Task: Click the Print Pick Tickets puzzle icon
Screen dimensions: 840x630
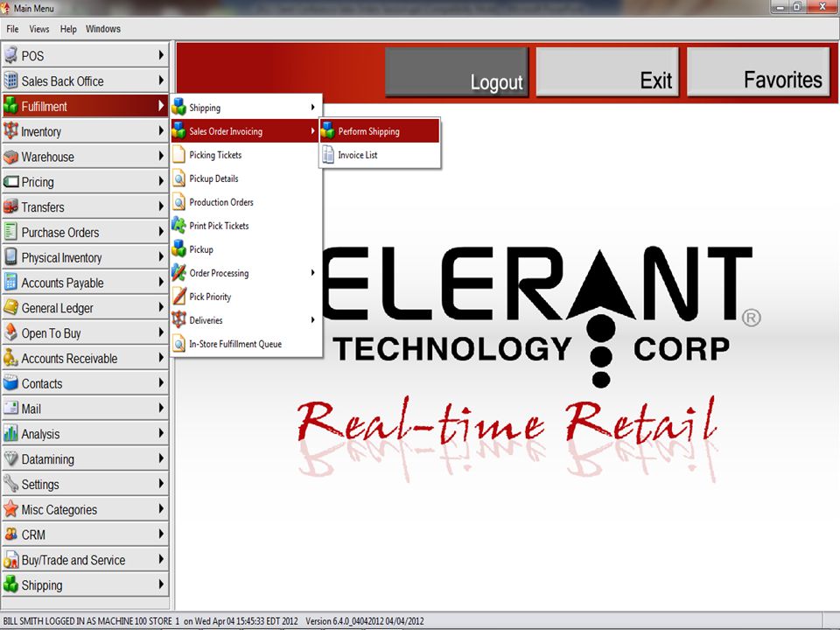Action: point(178,225)
